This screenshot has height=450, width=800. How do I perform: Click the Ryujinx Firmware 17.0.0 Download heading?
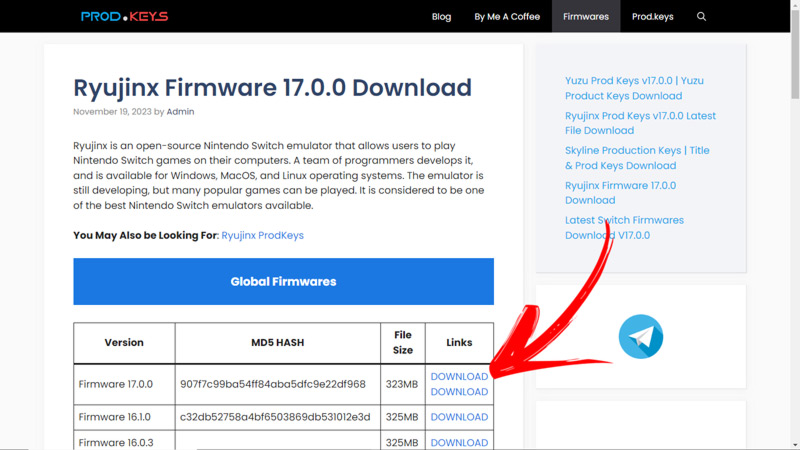(x=272, y=88)
